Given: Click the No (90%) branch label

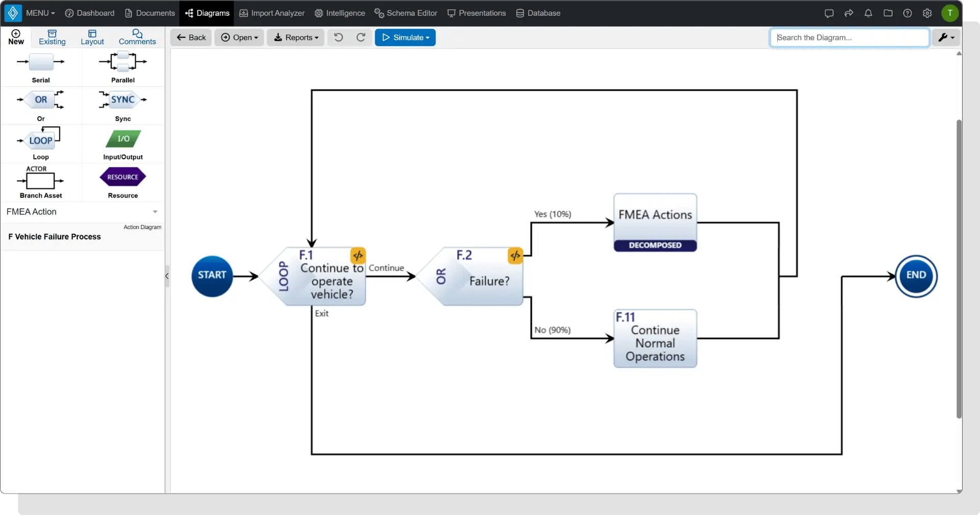Looking at the screenshot, I should [x=553, y=330].
